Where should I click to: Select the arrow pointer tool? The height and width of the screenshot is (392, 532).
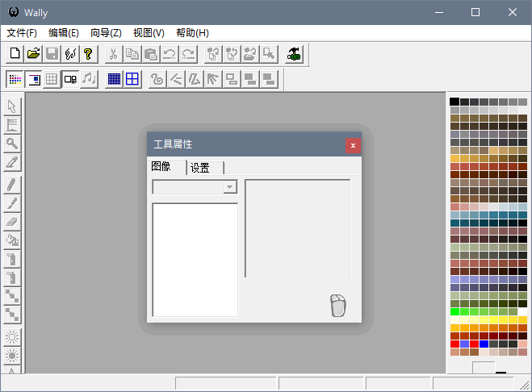point(12,106)
